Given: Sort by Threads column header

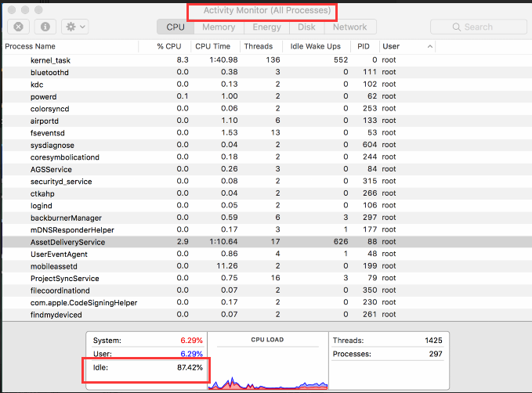Looking at the screenshot, I should pos(259,46).
